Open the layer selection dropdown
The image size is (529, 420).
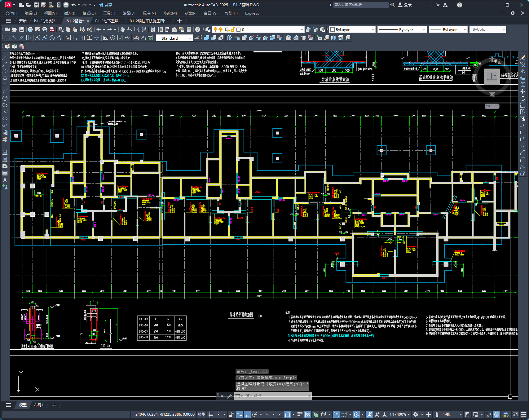click(x=302, y=29)
